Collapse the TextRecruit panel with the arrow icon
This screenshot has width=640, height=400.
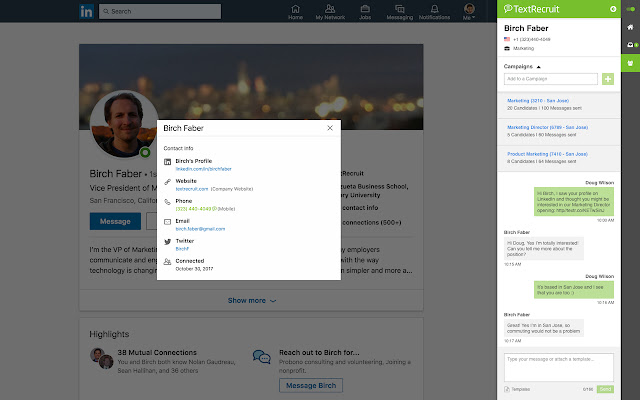click(613, 9)
